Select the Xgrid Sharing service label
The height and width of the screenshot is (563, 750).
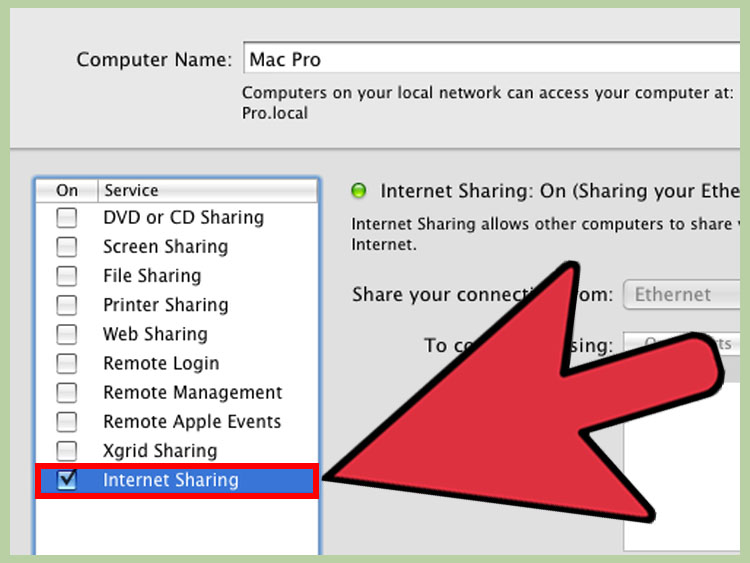pyautogui.click(x=160, y=451)
